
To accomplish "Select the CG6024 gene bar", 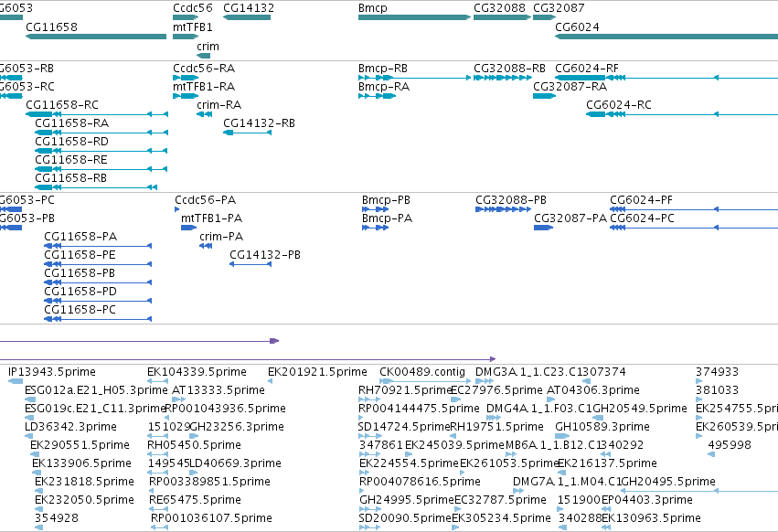I will pyautogui.click(x=666, y=37).
